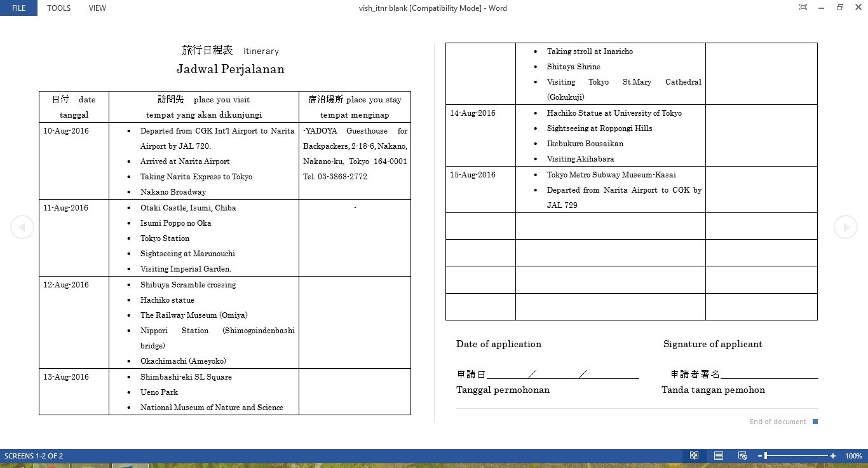Click the zoom in plus button
This screenshot has height=468, width=868.
click(832, 456)
